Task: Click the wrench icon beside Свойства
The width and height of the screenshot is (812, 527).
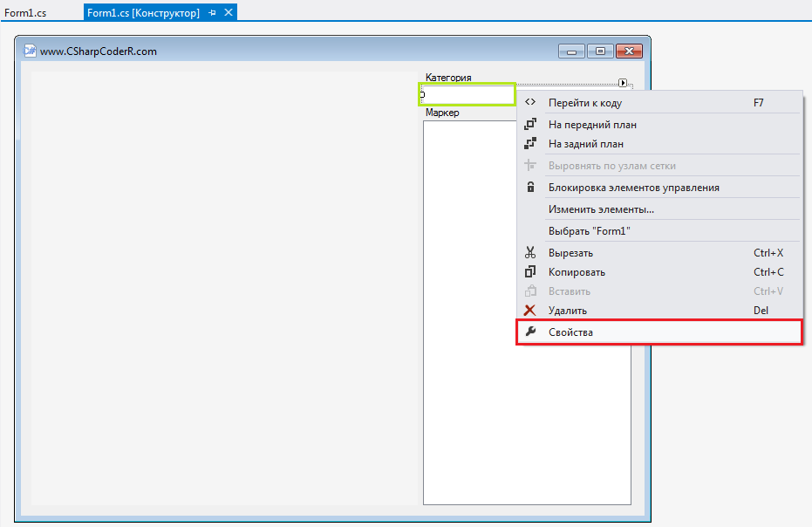Action: pyautogui.click(x=530, y=332)
